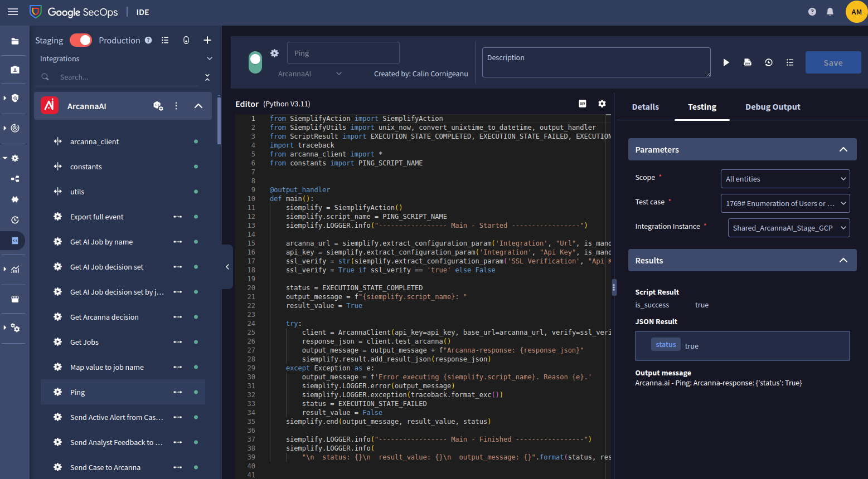
Task: Open version history clock icon
Action: pyautogui.click(x=769, y=62)
